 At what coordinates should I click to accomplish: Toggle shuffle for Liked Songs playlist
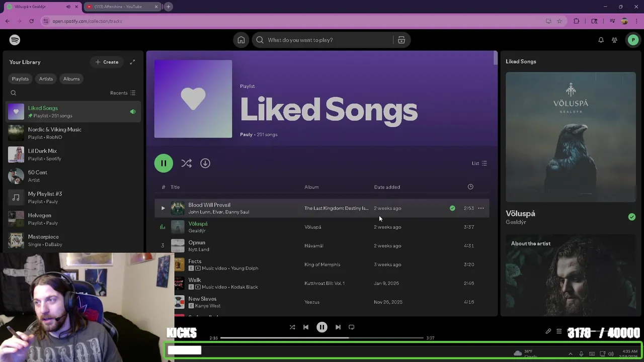point(187,163)
